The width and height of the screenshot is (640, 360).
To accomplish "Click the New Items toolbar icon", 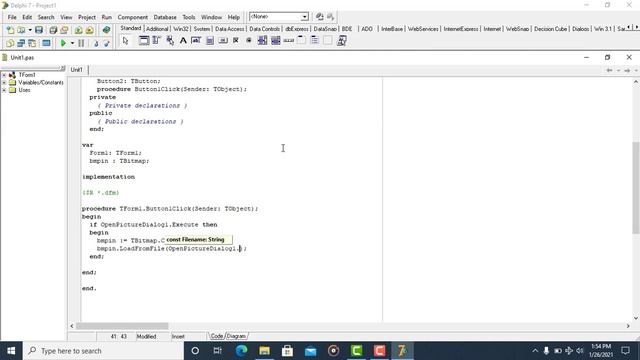I will click(x=10, y=30).
